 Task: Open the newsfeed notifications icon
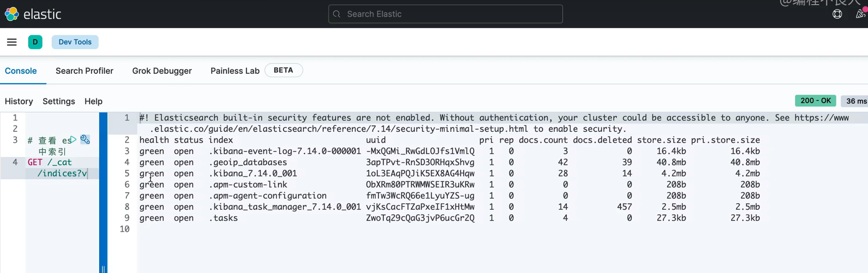pos(860,14)
